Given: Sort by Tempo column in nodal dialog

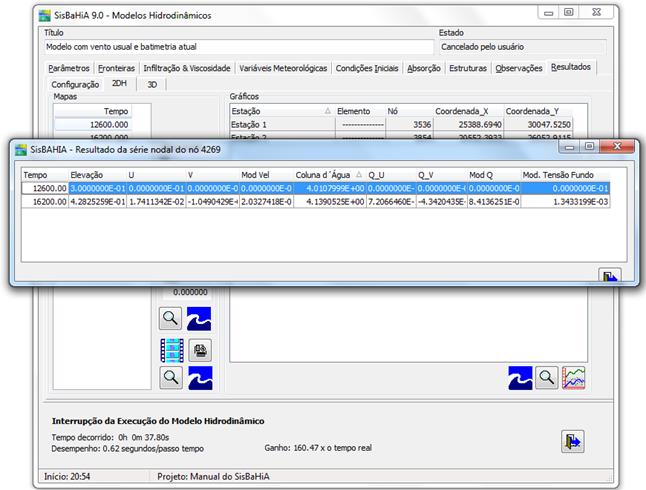Looking at the screenshot, I should [45, 175].
